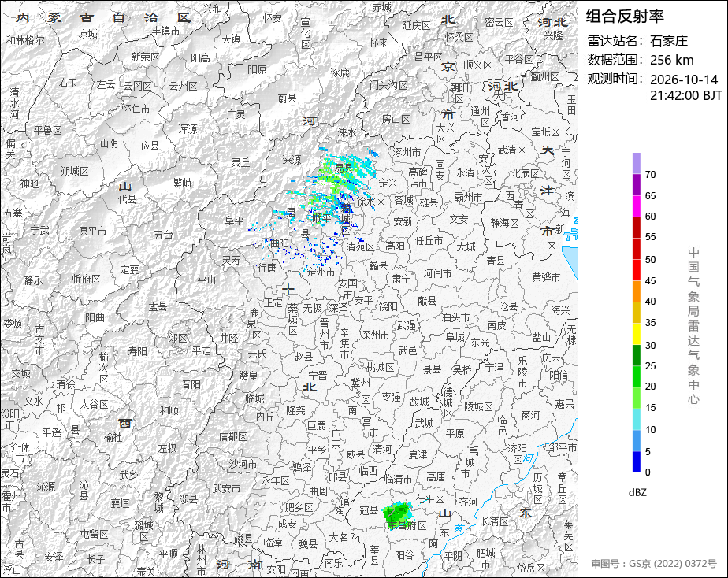Select the 45 tick label on legend

651,281
